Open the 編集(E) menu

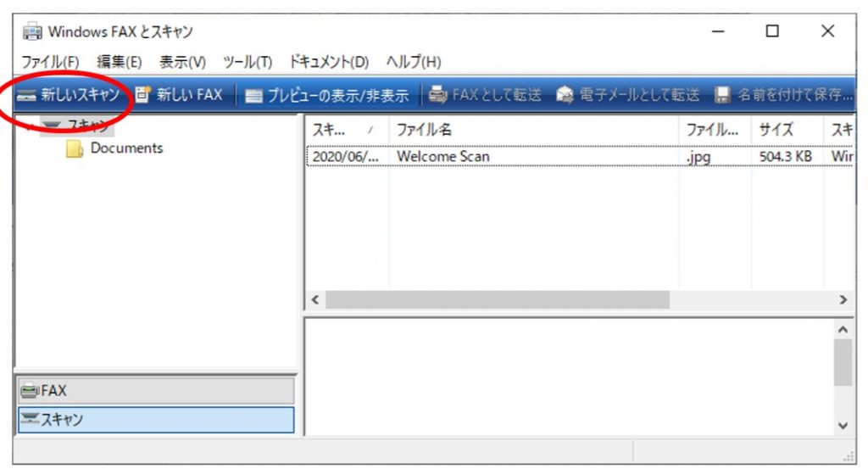coord(119,61)
